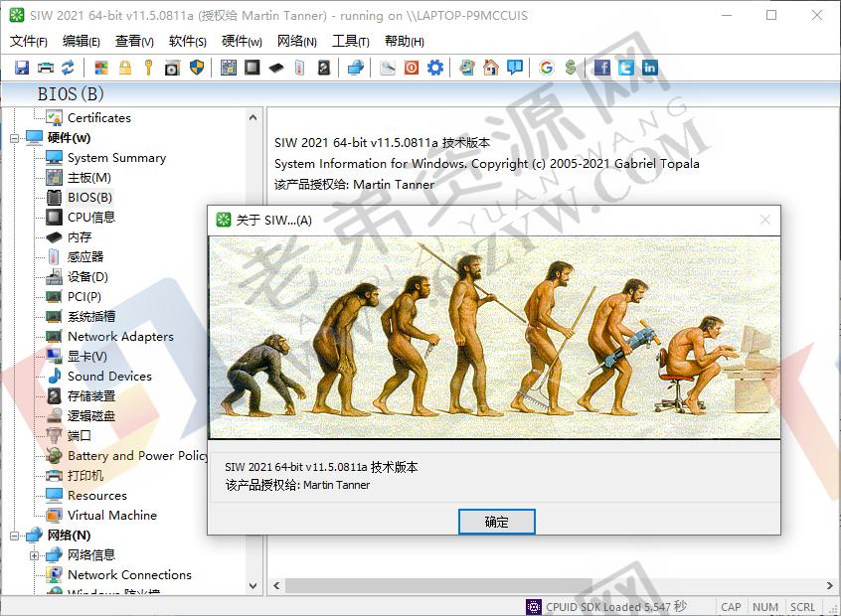Click the red power button toolbar icon
This screenshot has height=616, width=841.
click(412, 68)
